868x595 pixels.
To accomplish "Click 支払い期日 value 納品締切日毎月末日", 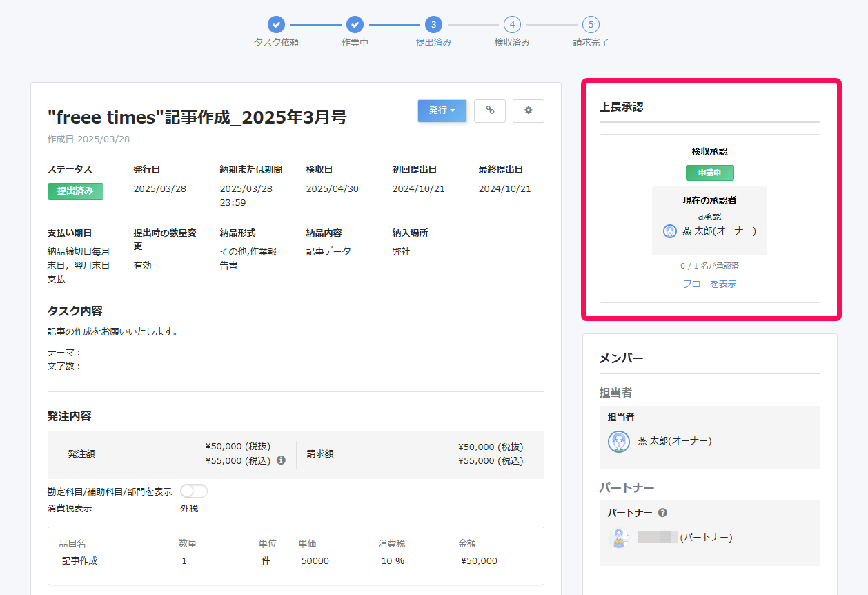I will coord(79,265).
